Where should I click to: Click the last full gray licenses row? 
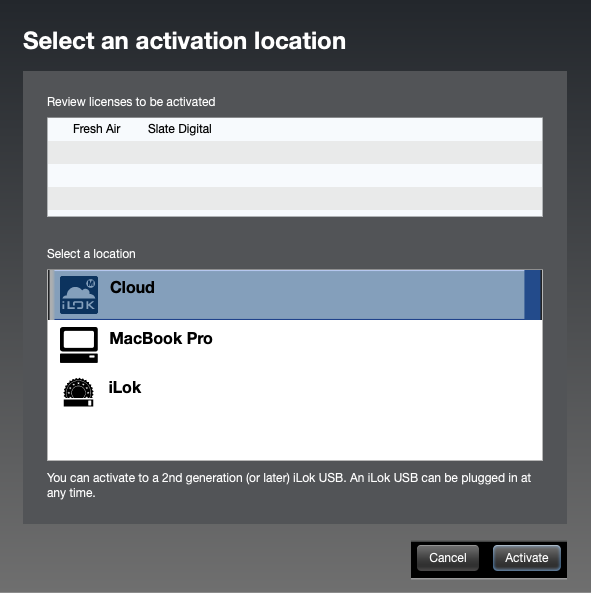pos(295,199)
